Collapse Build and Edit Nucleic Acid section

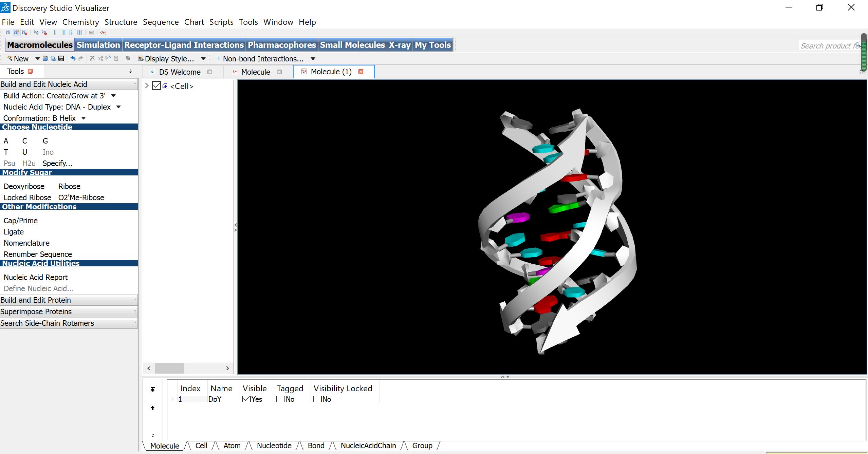(x=69, y=84)
